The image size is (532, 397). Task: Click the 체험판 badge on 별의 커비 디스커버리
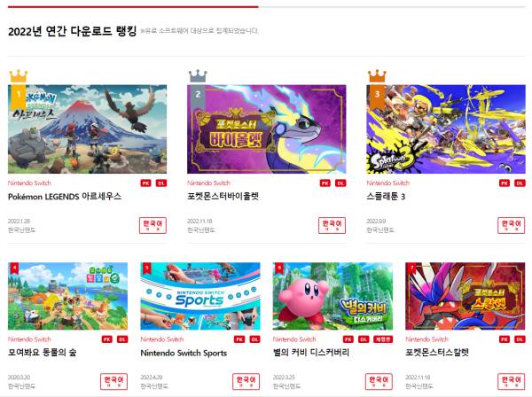tap(383, 339)
